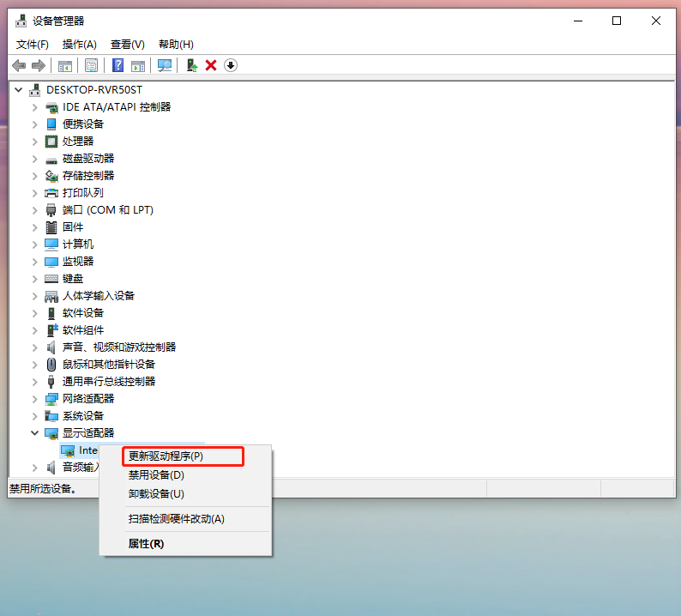This screenshot has width=681, height=616.
Task: Click the action pane toggle toolbar icon
Action: point(138,66)
